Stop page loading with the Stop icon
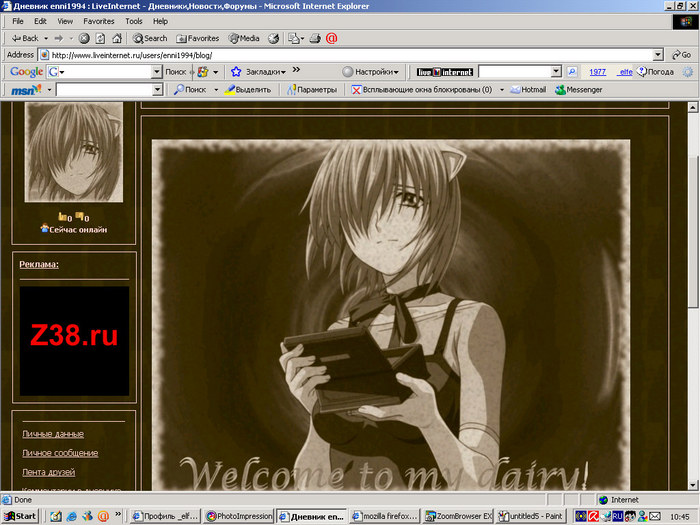 coord(84,38)
